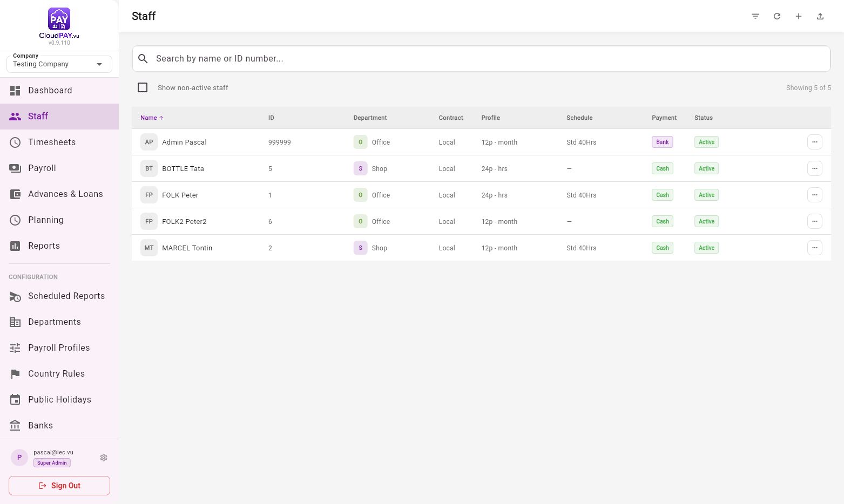Open Country Rules in sidebar
The height and width of the screenshot is (504, 844).
pyautogui.click(x=59, y=374)
